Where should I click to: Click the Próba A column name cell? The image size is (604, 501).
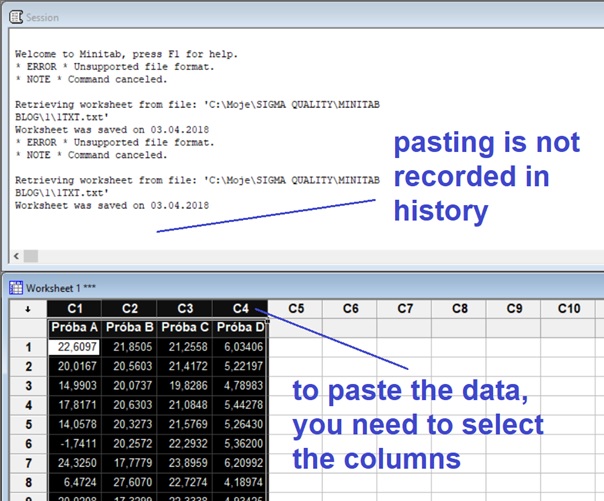(75, 328)
